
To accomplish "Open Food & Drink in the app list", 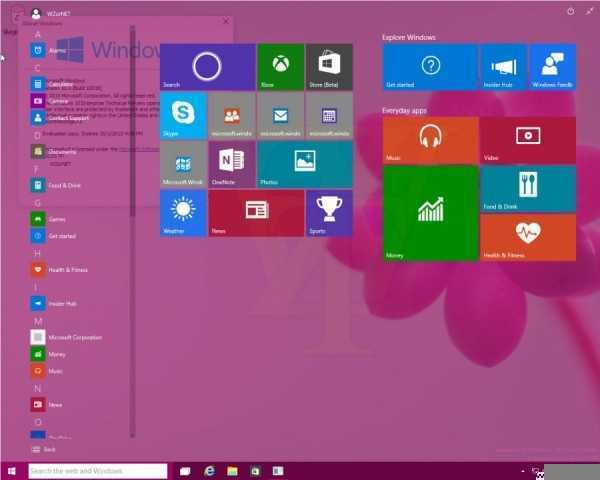I will [x=56, y=186].
